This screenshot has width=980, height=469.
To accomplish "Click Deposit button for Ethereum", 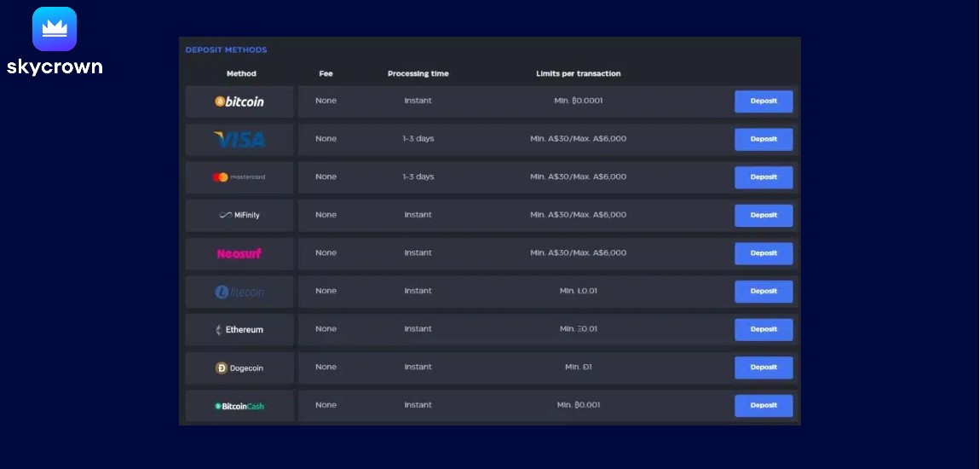I will 764,329.
